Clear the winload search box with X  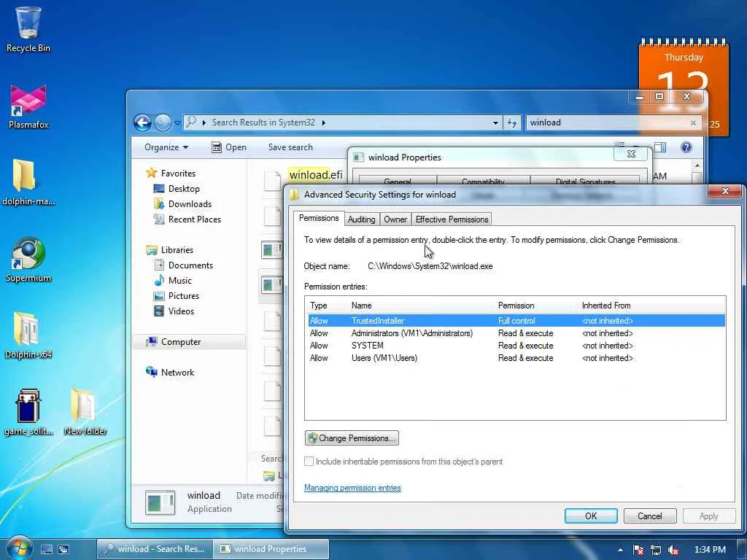coord(693,122)
